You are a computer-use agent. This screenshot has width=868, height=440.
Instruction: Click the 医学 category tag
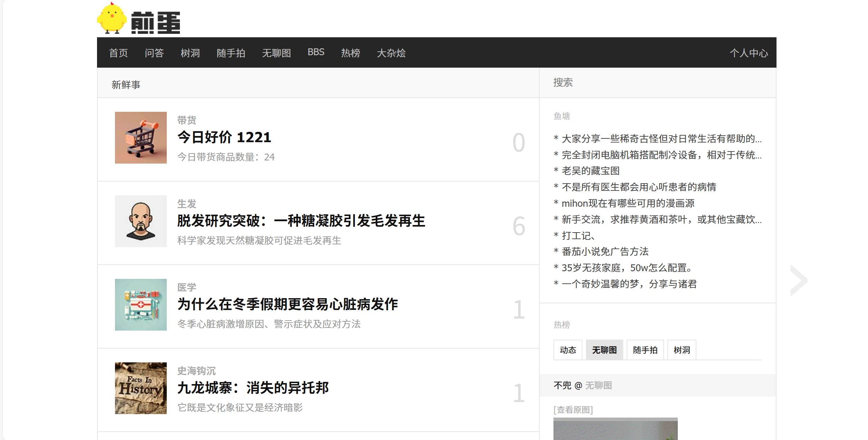pos(187,287)
